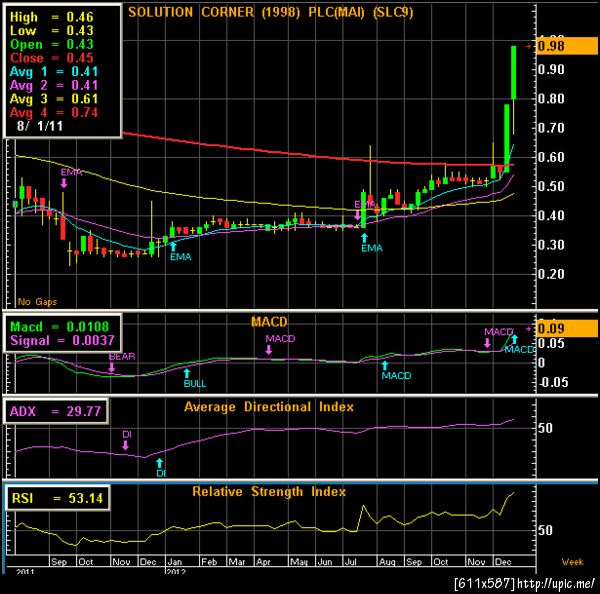Image resolution: width=600 pixels, height=594 pixels.
Task: Click the red Close = 0.45 value
Action: pos(52,58)
